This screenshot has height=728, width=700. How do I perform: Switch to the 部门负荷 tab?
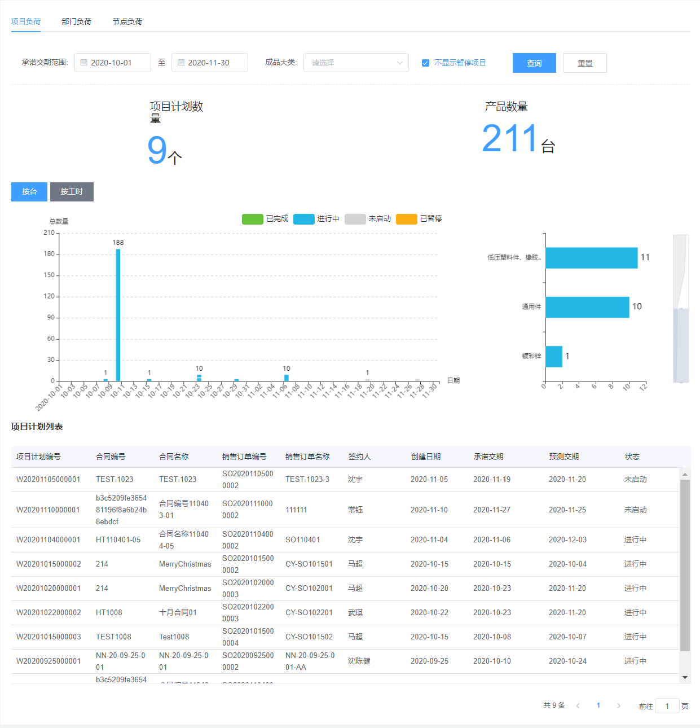pyautogui.click(x=76, y=21)
